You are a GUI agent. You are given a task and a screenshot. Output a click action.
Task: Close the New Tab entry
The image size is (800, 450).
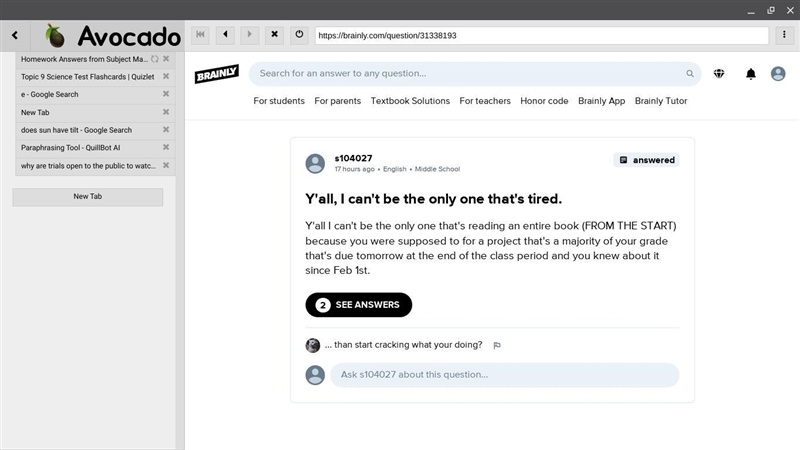pyautogui.click(x=166, y=112)
